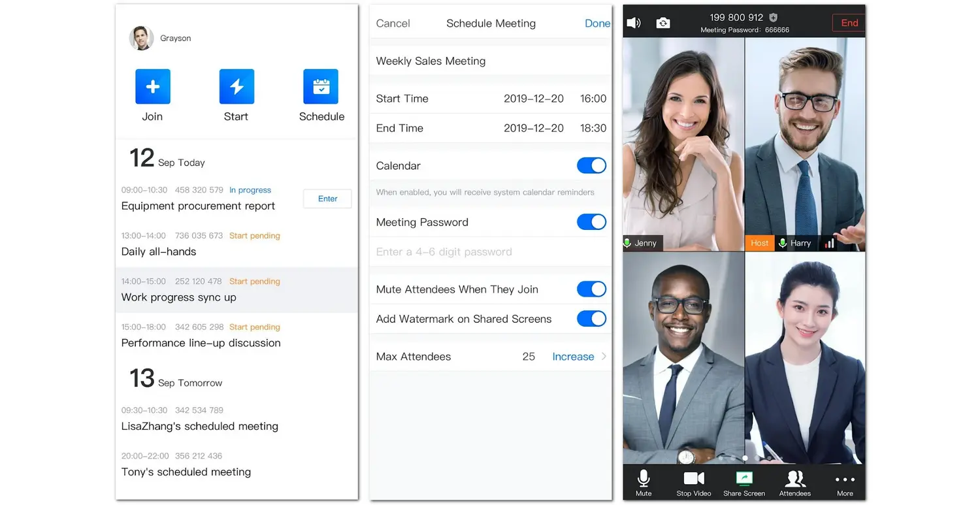This screenshot has width=980, height=505.
Task: Tap meeting ID 342 605 298
Action: click(x=199, y=327)
